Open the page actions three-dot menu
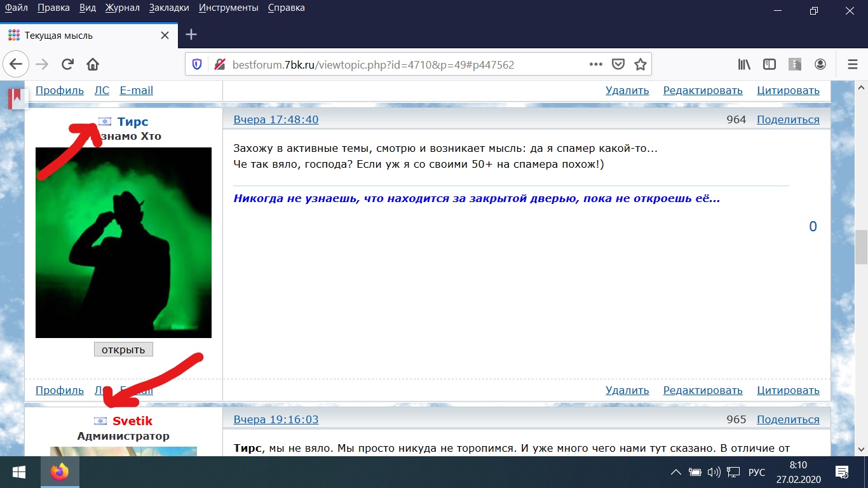 pyautogui.click(x=595, y=64)
